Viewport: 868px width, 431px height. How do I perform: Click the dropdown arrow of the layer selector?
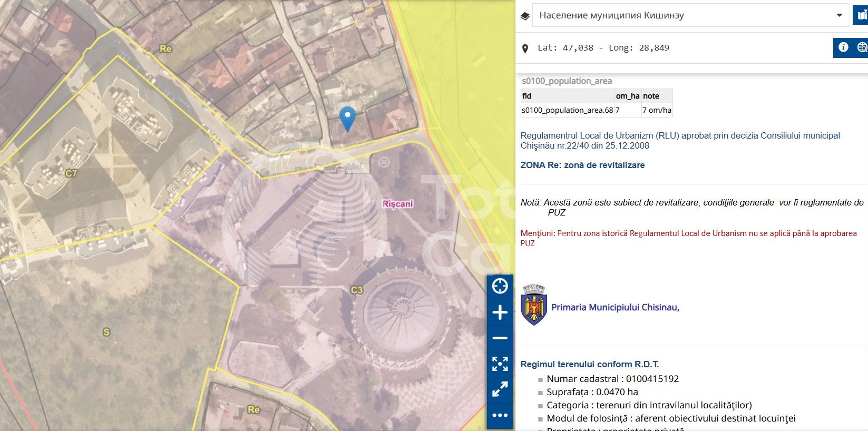pos(839,15)
